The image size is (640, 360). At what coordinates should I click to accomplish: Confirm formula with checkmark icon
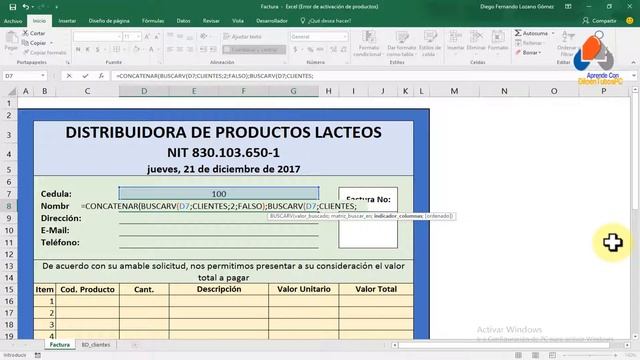click(x=85, y=76)
